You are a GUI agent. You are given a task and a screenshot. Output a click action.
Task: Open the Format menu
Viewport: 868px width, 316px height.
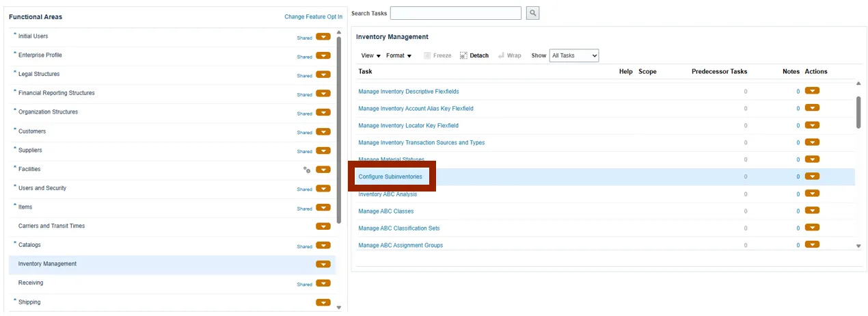click(x=398, y=55)
